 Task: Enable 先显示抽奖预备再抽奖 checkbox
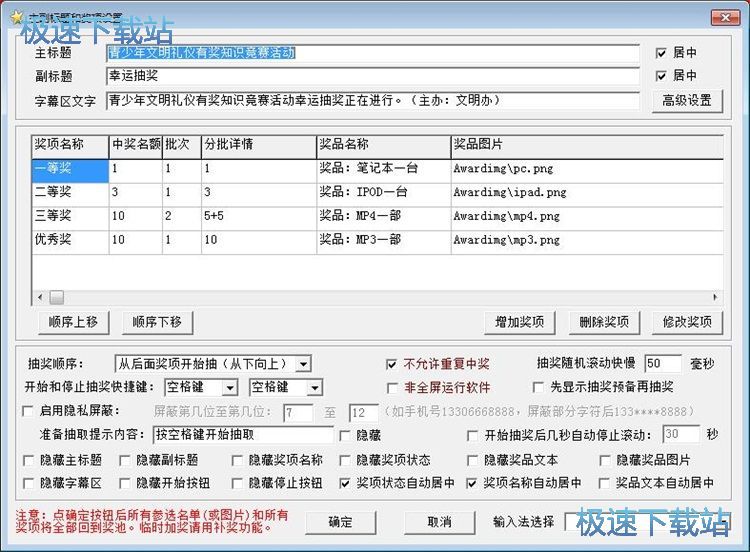click(538, 387)
